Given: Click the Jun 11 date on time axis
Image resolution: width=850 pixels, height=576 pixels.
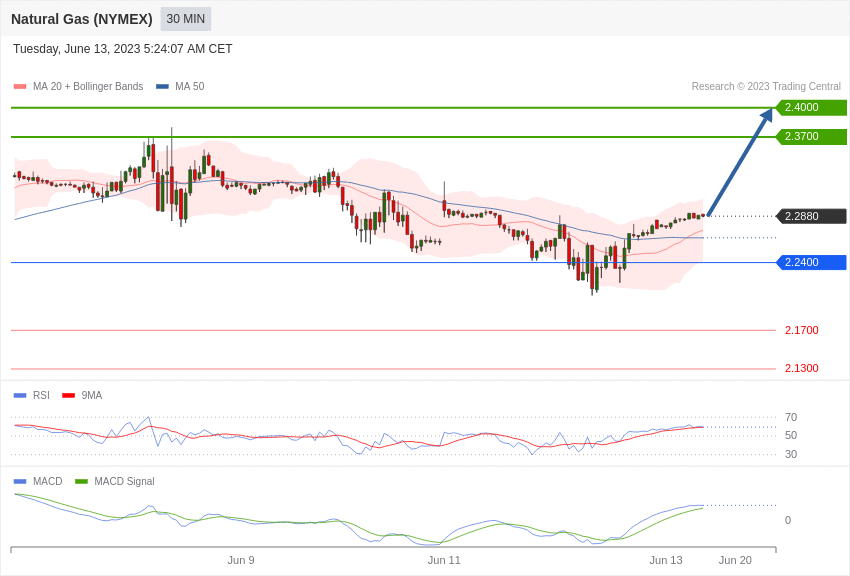Looking at the screenshot, I should tap(444, 560).
